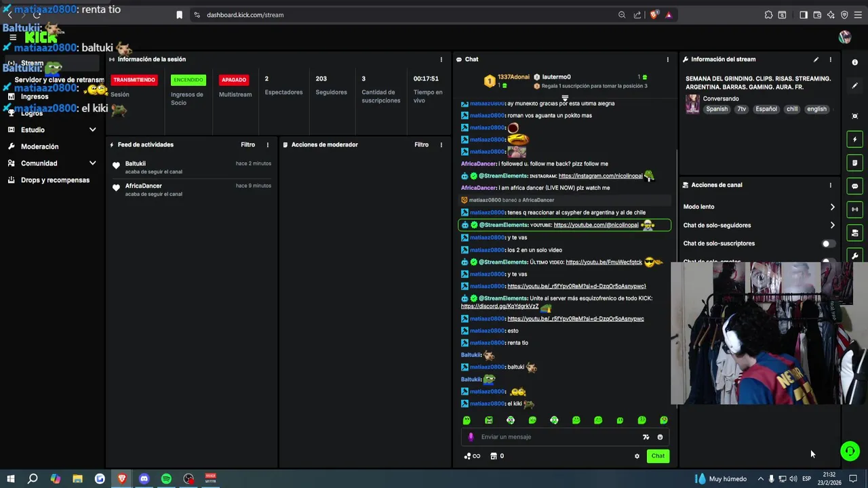This screenshot has width=868, height=488.
Task: Click Filtro in Feed de actividades
Action: [x=248, y=145]
